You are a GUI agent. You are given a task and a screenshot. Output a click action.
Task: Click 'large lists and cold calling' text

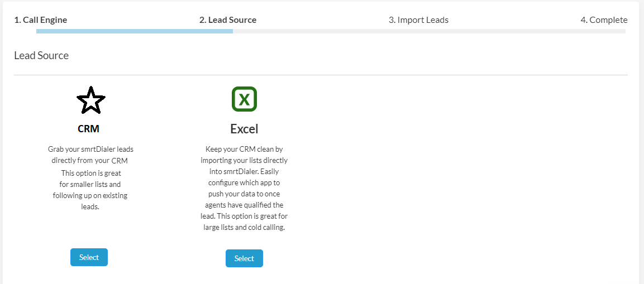[244, 228]
